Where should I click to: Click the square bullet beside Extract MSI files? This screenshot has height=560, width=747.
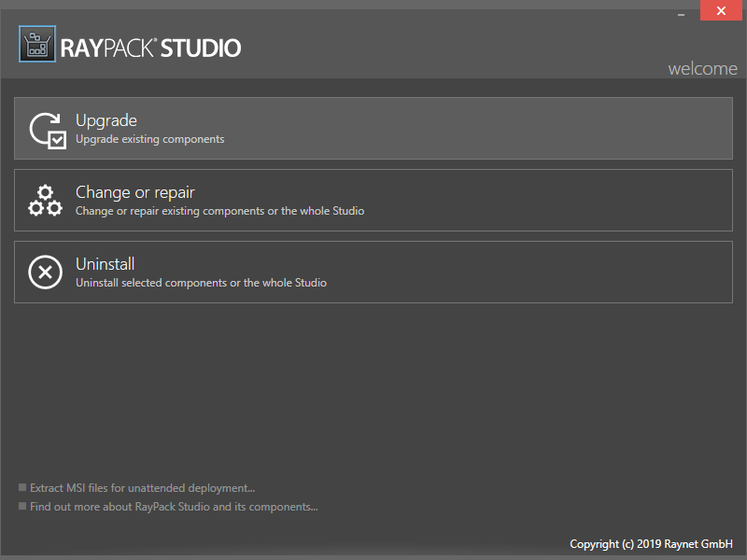pos(22,487)
